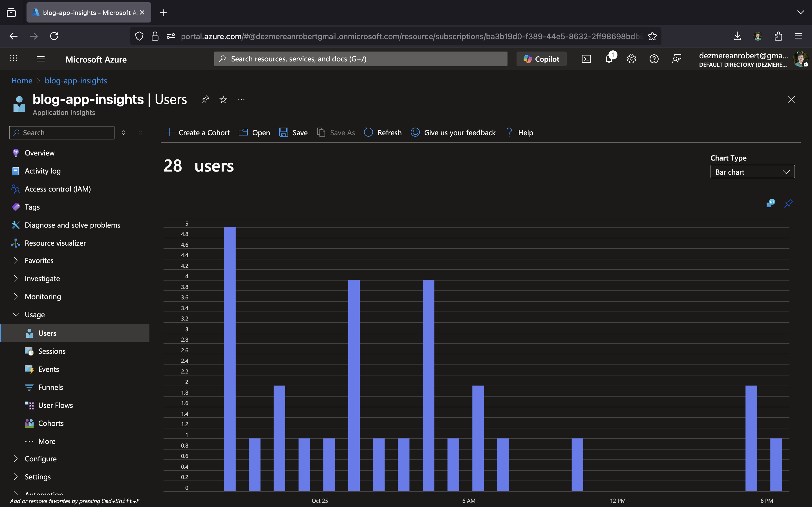The height and width of the screenshot is (507, 812).
Task: Refresh the users chart
Action: click(382, 132)
